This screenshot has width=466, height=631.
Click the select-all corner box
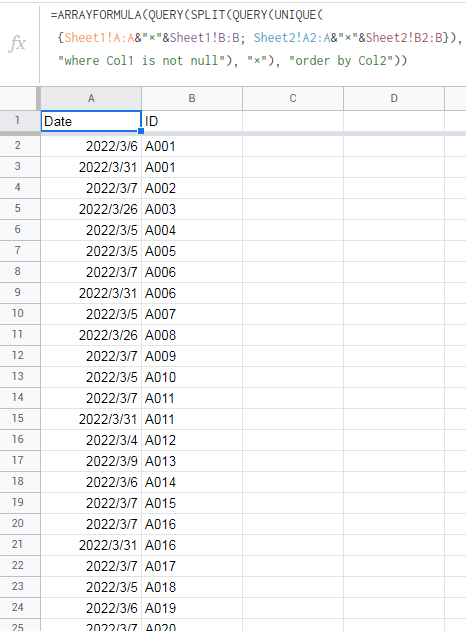(x=20, y=98)
